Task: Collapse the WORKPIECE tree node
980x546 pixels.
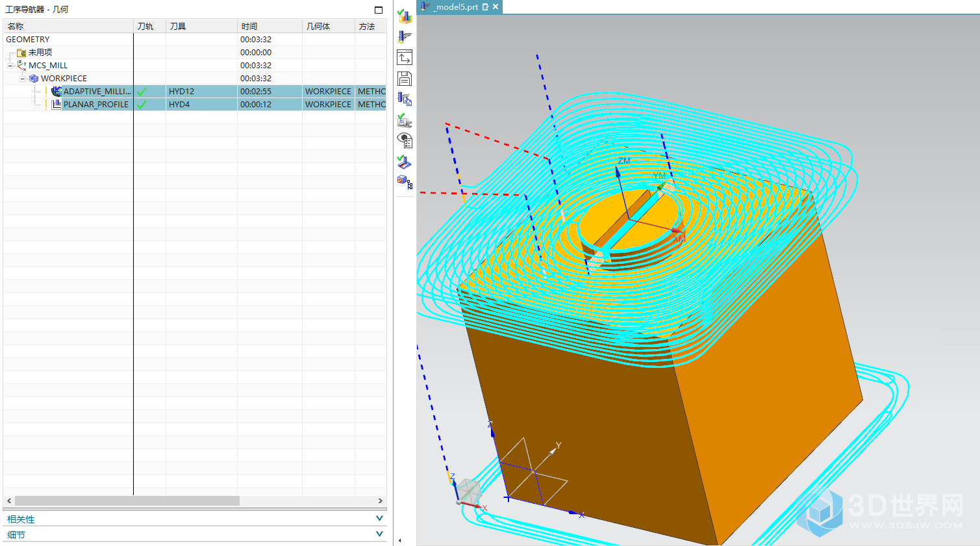Action: [23, 79]
